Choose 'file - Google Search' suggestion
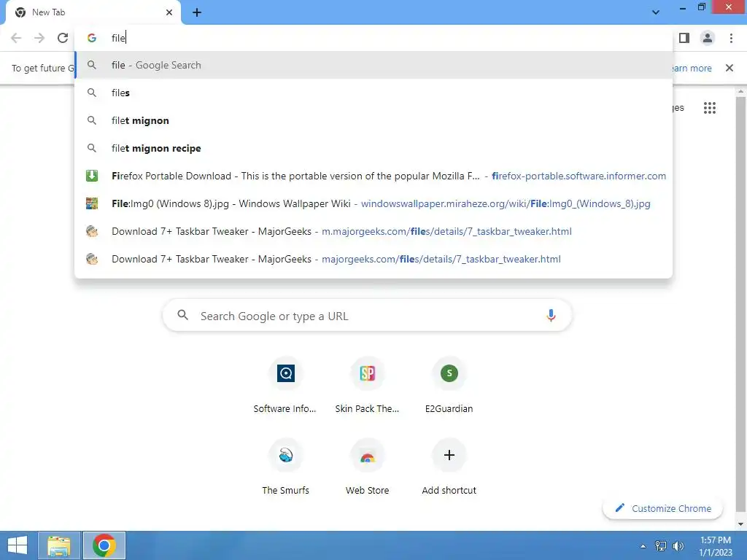747x560 pixels. coord(373,65)
